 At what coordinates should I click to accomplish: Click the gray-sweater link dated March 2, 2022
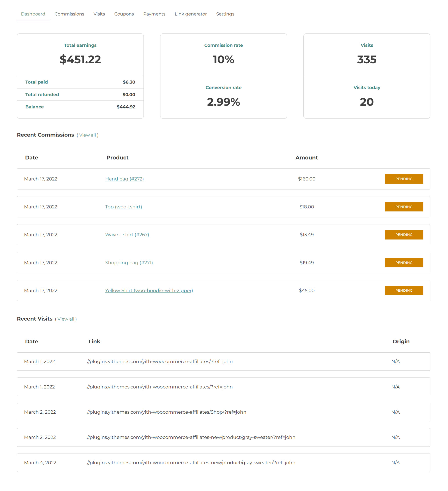191,437
